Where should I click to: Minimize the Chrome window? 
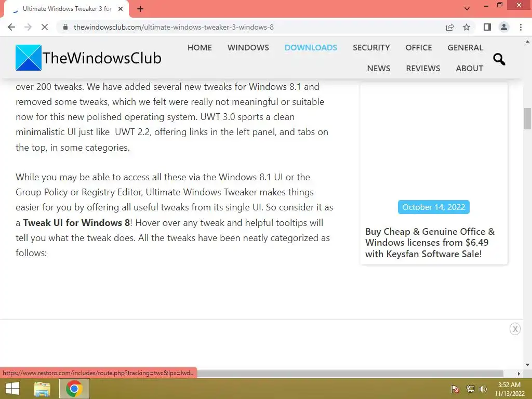(486, 6)
